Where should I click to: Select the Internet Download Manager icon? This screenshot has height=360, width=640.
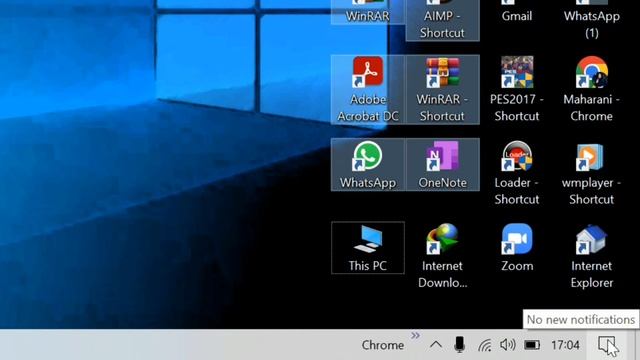click(x=442, y=256)
